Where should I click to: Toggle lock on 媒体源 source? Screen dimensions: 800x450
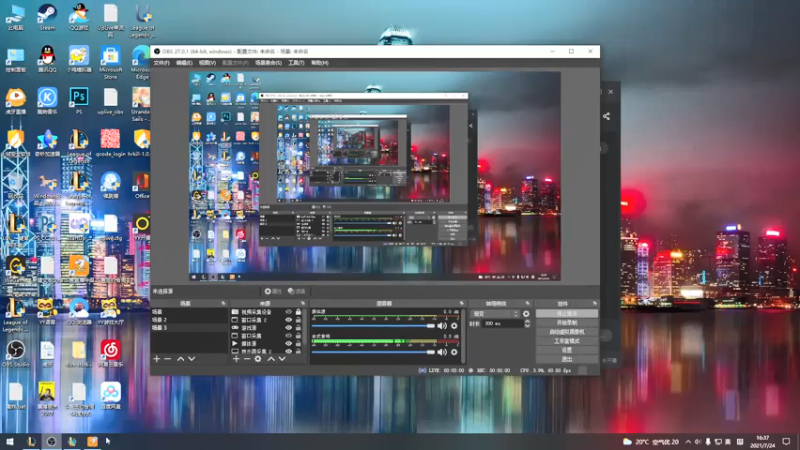[x=298, y=343]
